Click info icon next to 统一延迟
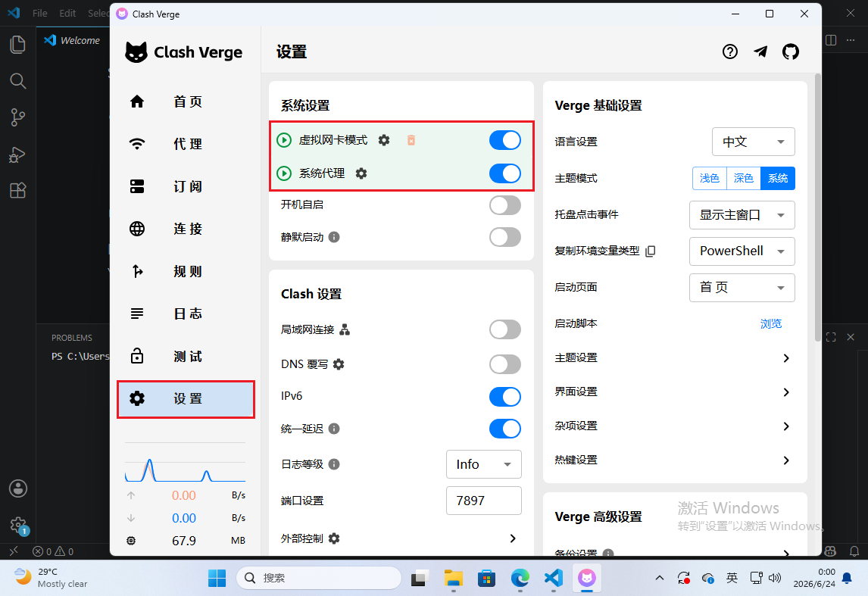The height and width of the screenshot is (596, 868). (x=334, y=429)
